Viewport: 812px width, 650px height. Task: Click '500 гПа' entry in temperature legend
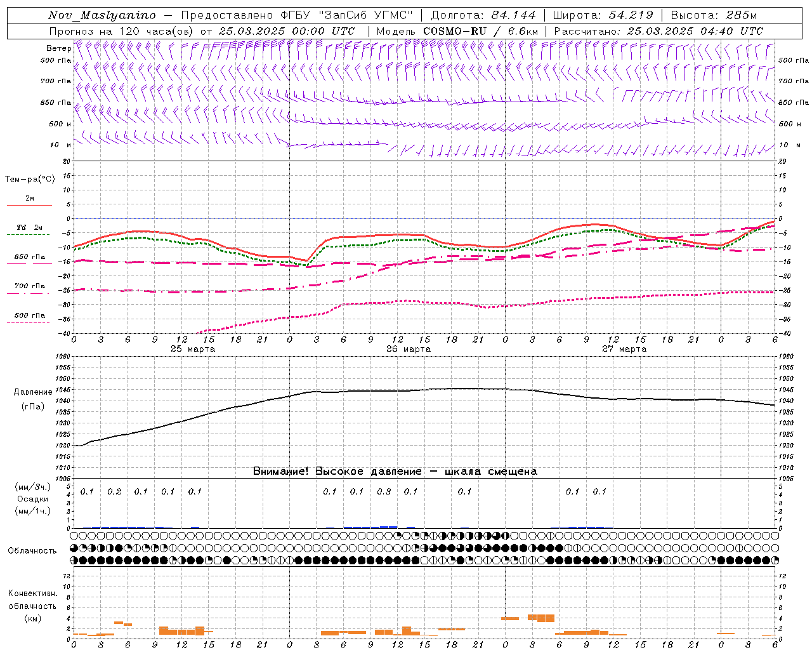click(x=30, y=315)
